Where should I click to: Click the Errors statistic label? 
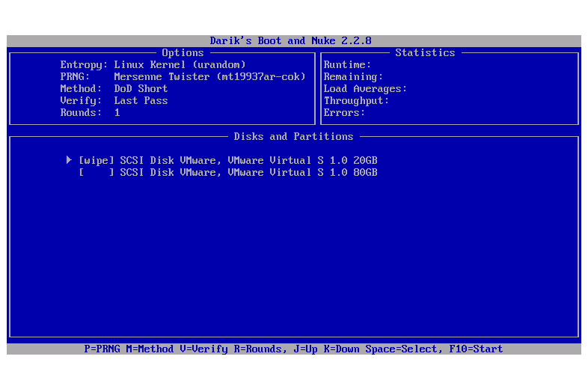pyautogui.click(x=345, y=112)
